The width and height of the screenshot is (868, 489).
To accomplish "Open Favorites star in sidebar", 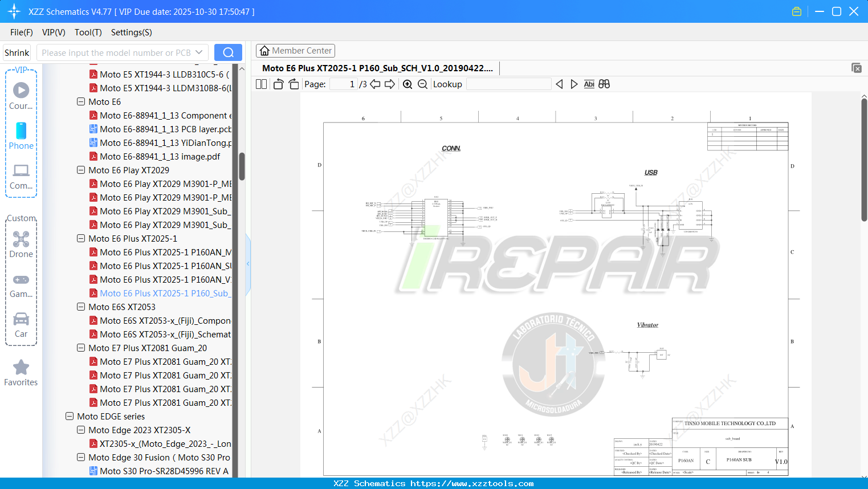I will (x=21, y=373).
